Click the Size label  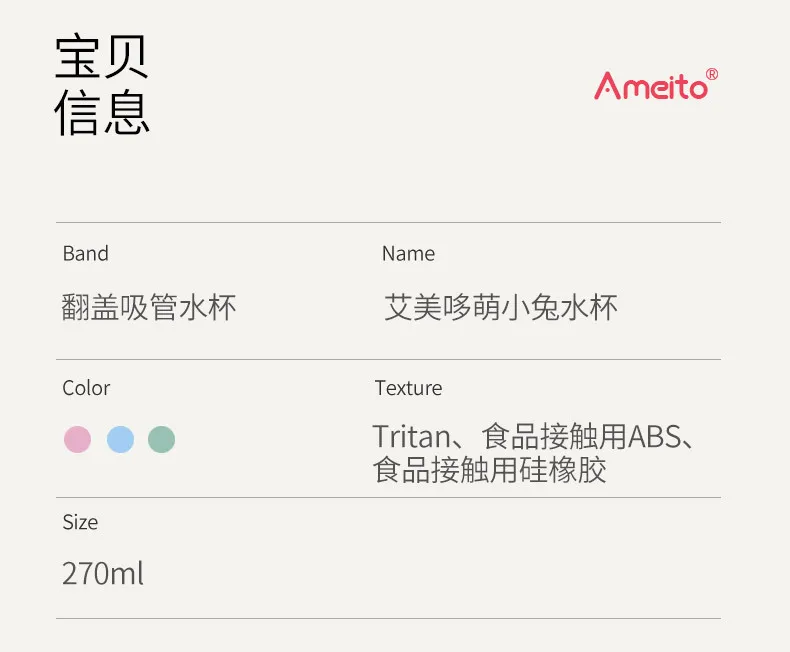(80, 522)
